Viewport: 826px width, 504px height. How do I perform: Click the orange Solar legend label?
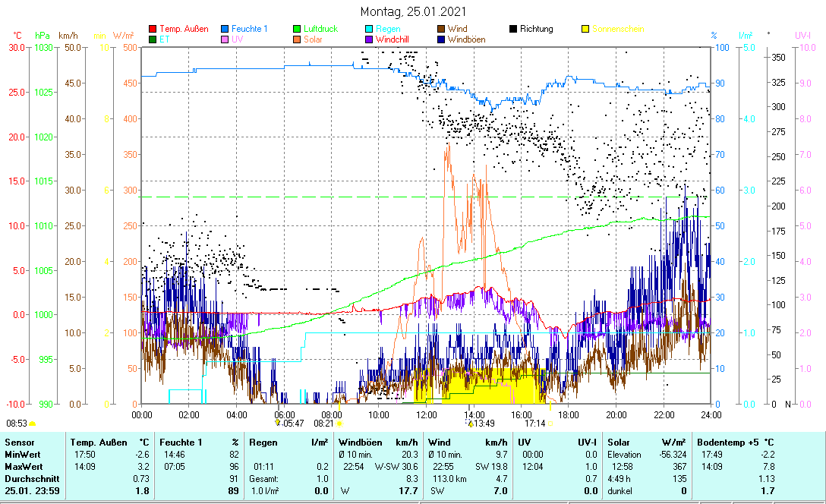pyautogui.click(x=313, y=39)
